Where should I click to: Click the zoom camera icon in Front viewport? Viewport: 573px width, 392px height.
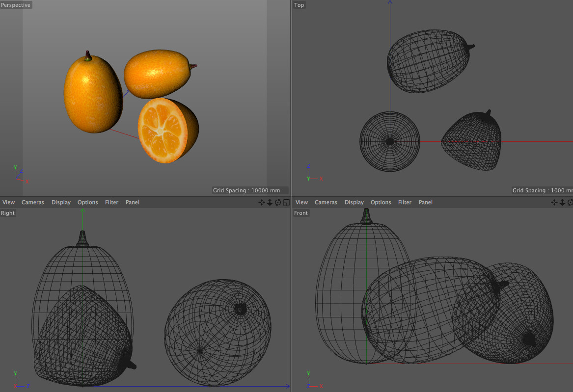coord(562,203)
